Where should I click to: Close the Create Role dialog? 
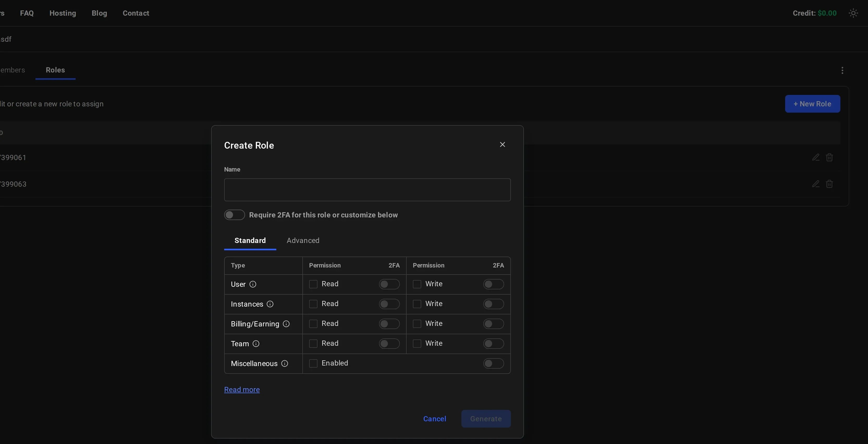(x=502, y=144)
